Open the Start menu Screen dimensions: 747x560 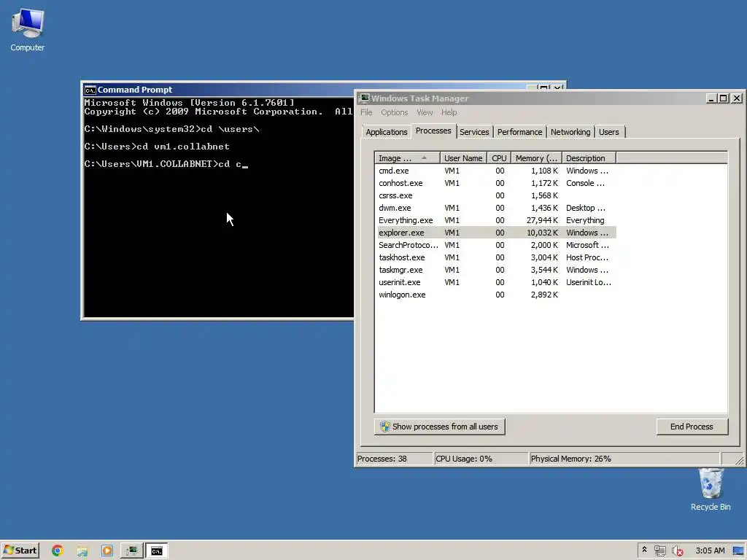(x=20, y=551)
